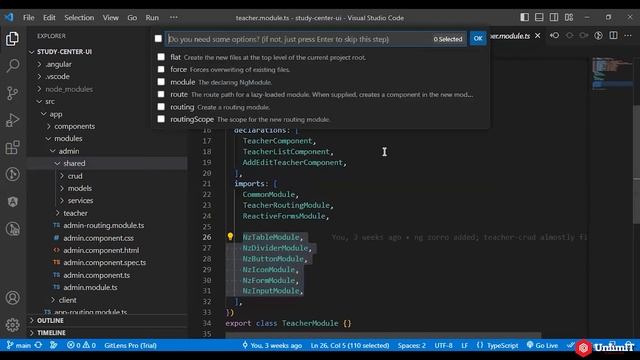Open the Extensions view icon

coord(12,147)
